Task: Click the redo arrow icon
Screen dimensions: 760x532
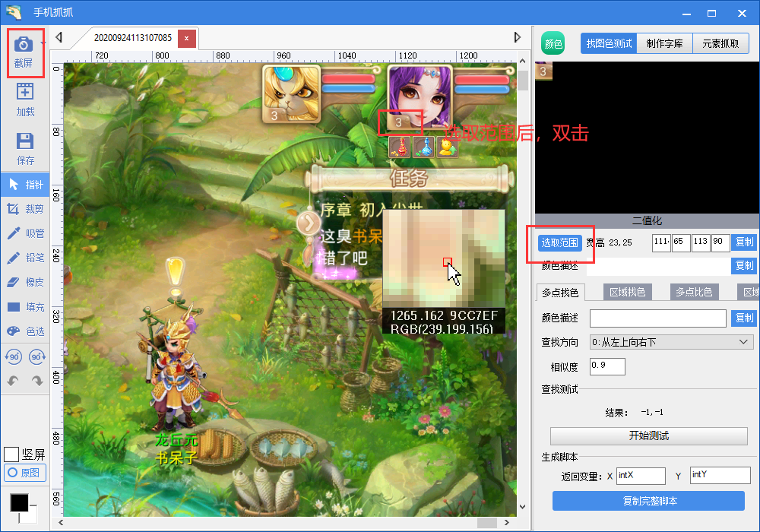Action: [x=37, y=382]
